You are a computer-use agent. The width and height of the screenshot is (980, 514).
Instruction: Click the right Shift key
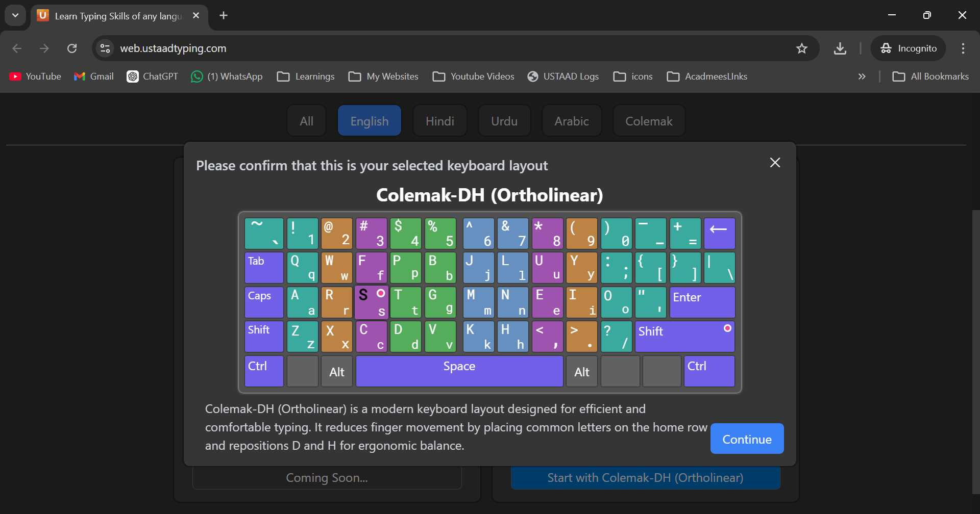[x=684, y=337]
